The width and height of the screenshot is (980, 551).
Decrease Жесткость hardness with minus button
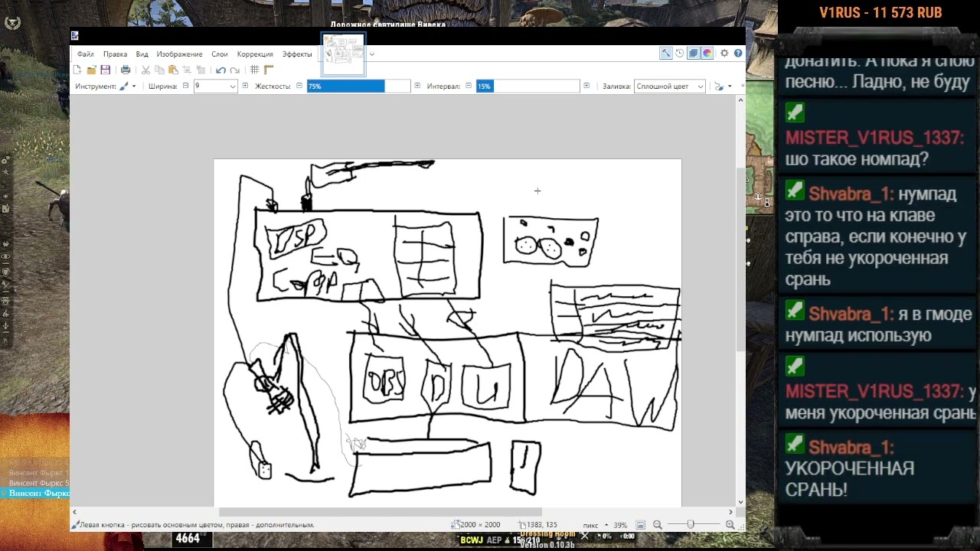pyautogui.click(x=299, y=86)
